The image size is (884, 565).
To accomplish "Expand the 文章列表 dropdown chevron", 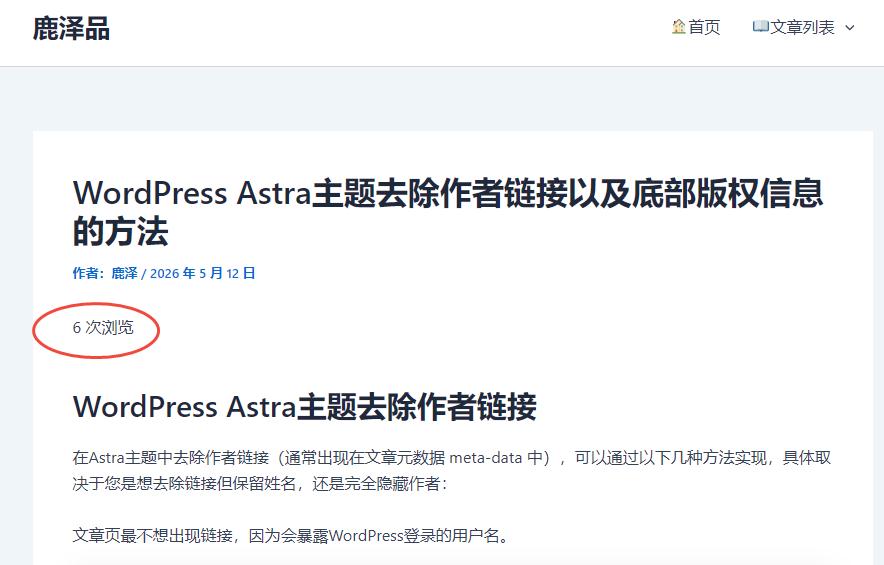I will coord(850,28).
